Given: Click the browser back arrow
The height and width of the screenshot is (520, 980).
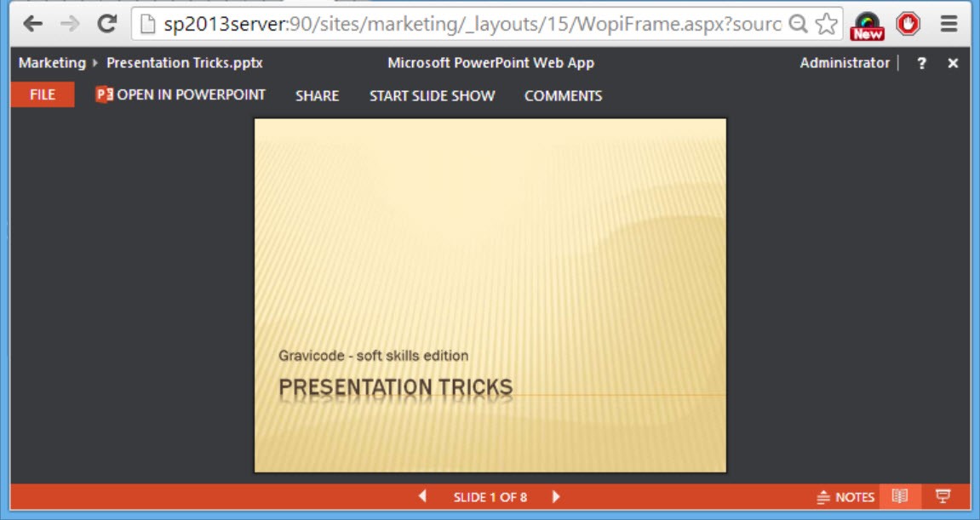Looking at the screenshot, I should (33, 24).
